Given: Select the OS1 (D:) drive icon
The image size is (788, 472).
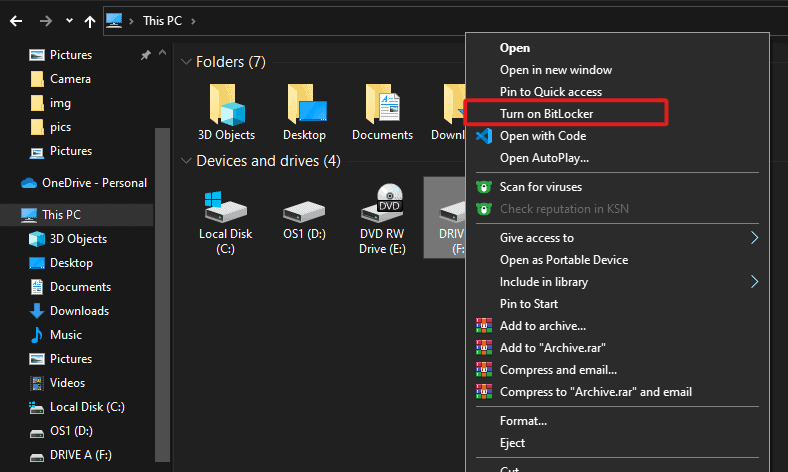Looking at the screenshot, I should coord(304,212).
